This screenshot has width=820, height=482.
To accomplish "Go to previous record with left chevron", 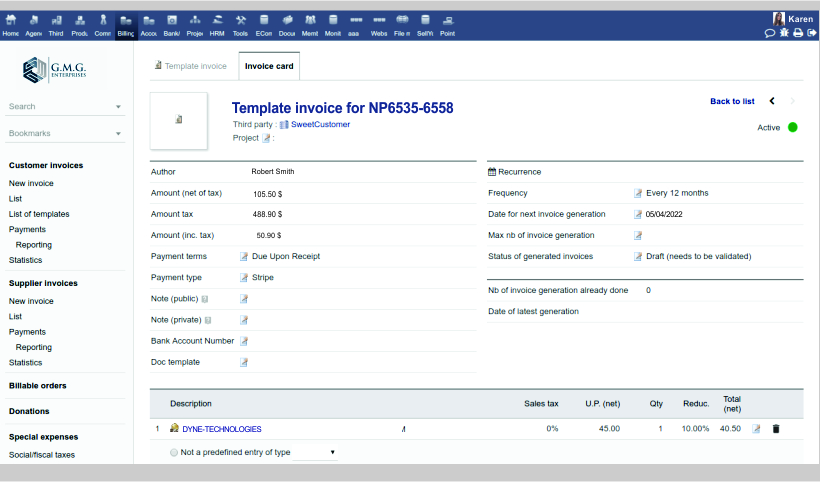I will (x=772, y=101).
